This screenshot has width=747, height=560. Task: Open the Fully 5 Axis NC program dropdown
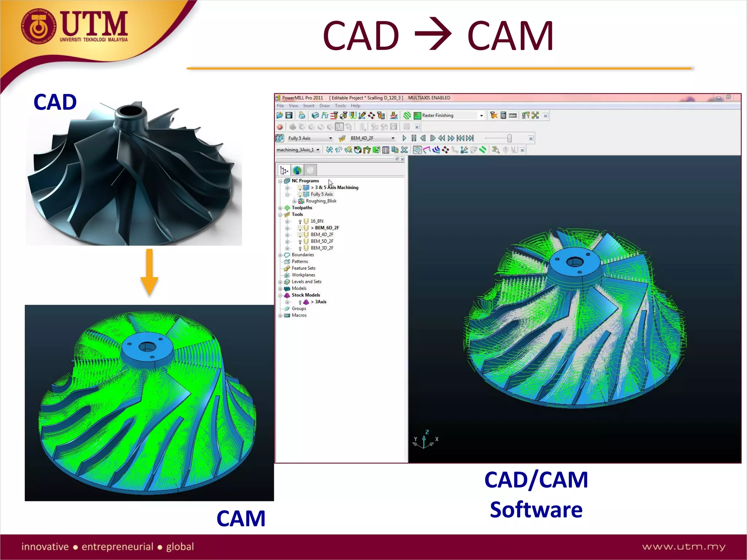point(330,138)
